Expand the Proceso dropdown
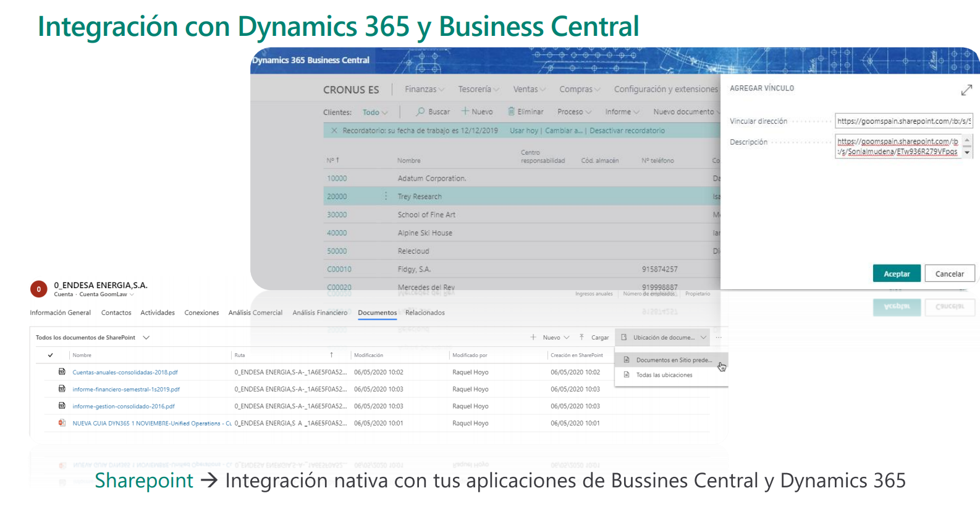The image size is (980, 509). pyautogui.click(x=574, y=112)
